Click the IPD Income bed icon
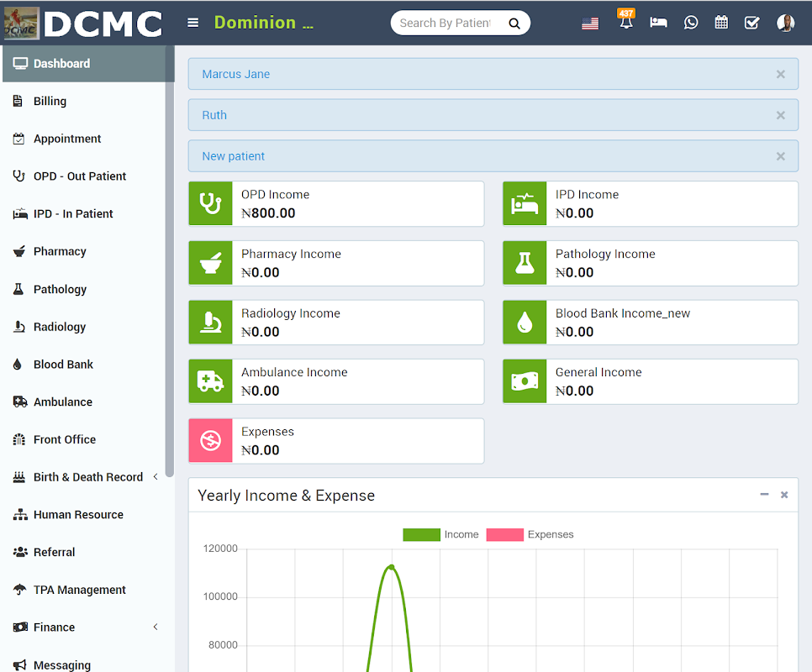The height and width of the screenshot is (672, 812). coord(525,203)
